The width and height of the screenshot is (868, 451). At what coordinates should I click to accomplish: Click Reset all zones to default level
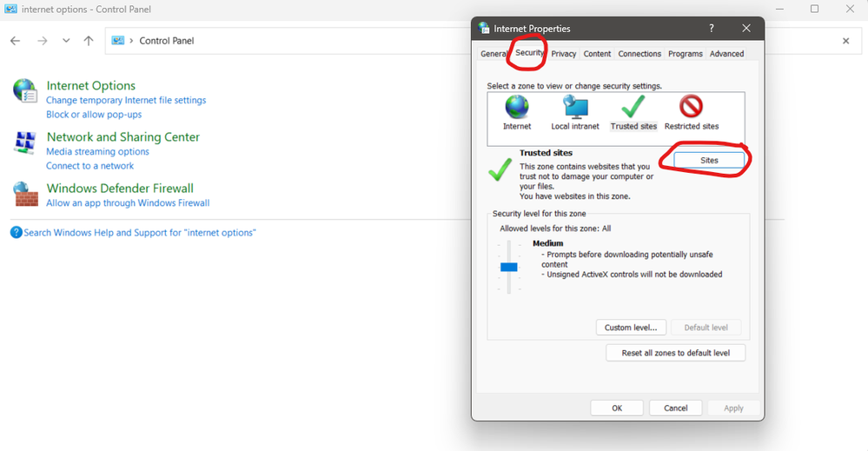pos(675,353)
